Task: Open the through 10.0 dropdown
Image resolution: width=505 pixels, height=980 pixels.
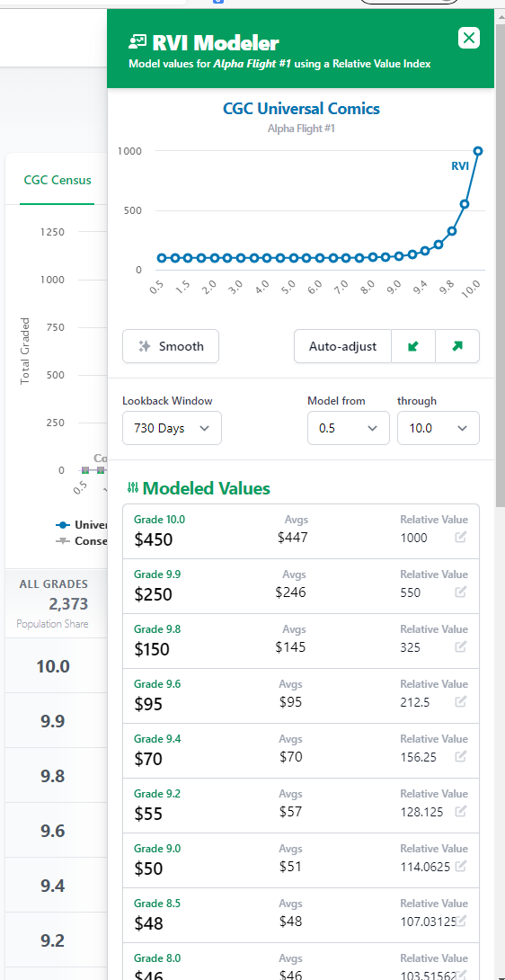Action: point(439,428)
